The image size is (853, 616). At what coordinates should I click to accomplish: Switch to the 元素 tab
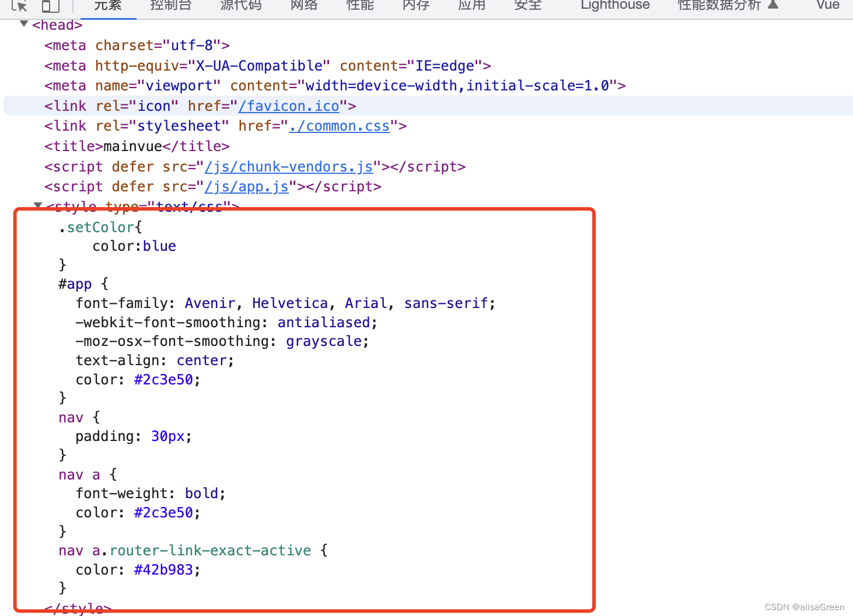pyautogui.click(x=108, y=5)
